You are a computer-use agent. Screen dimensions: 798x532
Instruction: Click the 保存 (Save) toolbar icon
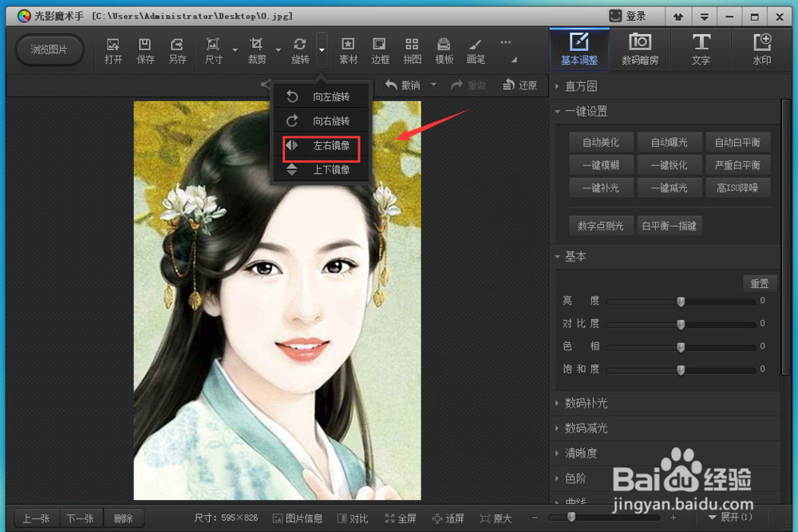pos(145,51)
